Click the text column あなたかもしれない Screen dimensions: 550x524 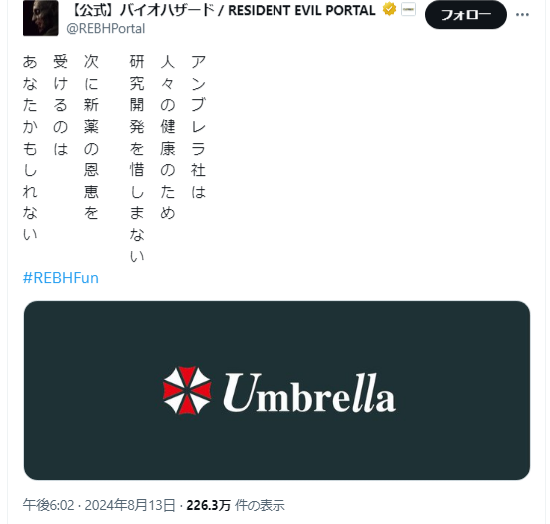point(30,148)
